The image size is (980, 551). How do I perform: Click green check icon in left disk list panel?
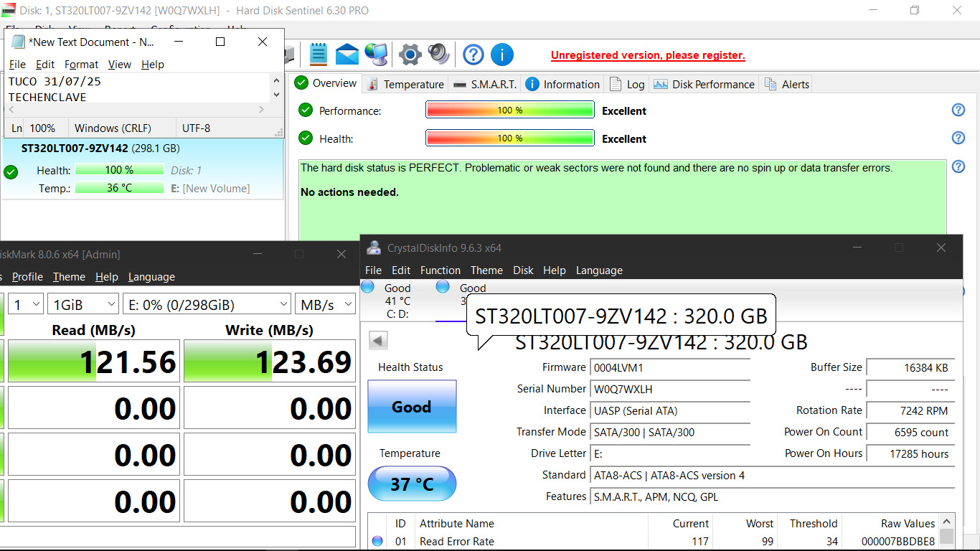click(11, 172)
